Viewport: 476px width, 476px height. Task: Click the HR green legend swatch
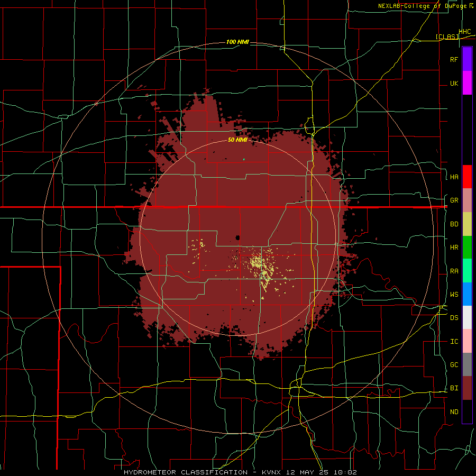click(467, 248)
